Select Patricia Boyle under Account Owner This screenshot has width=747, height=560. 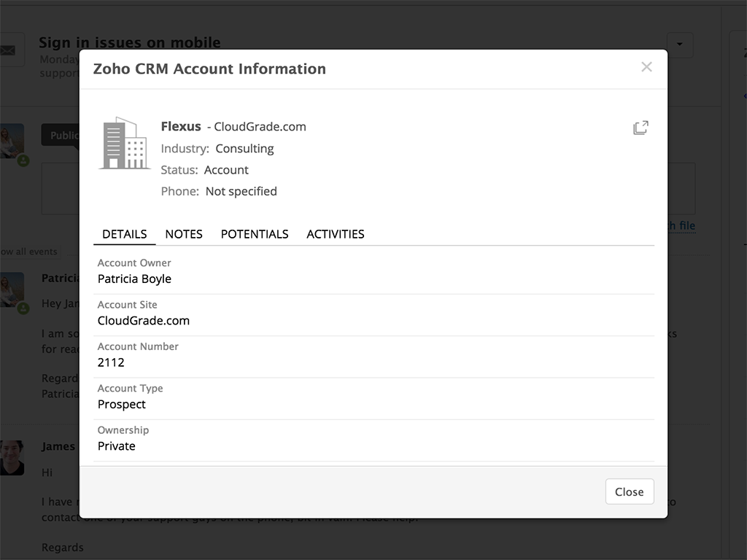tap(134, 279)
